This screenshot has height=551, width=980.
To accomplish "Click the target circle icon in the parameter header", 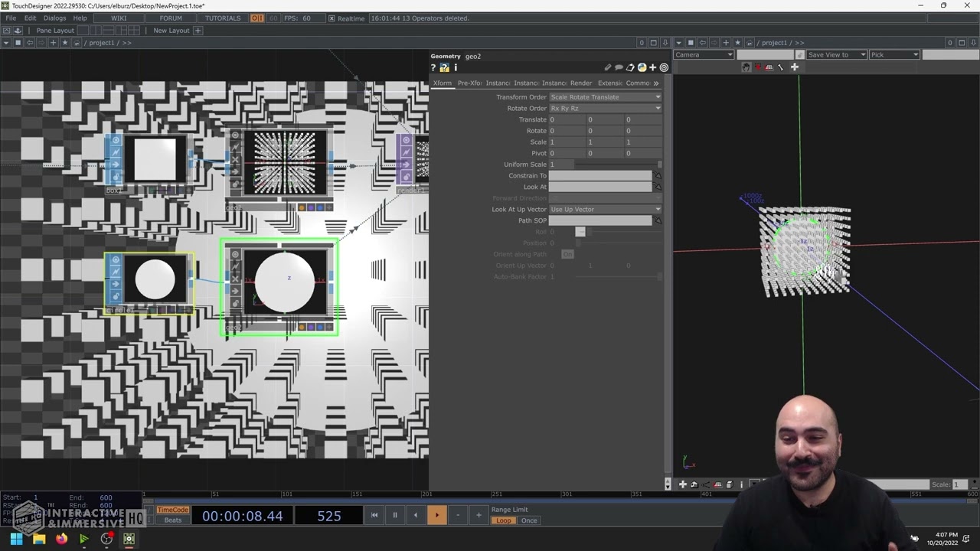I will coord(664,67).
